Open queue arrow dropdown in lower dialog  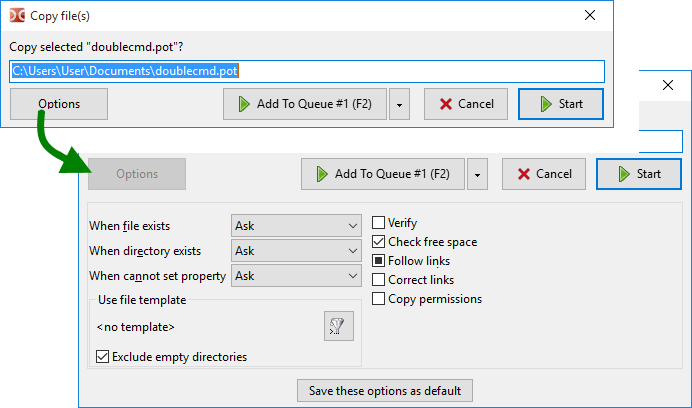pyautogui.click(x=478, y=174)
